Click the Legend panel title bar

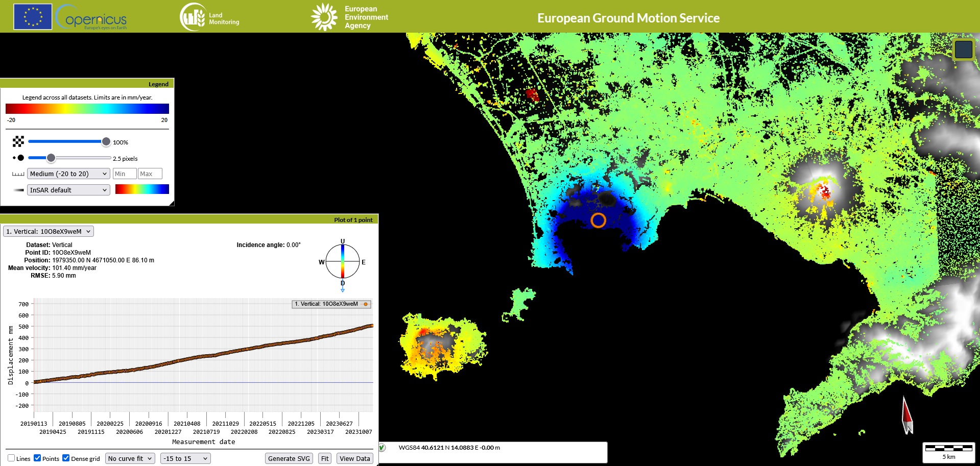click(x=87, y=84)
